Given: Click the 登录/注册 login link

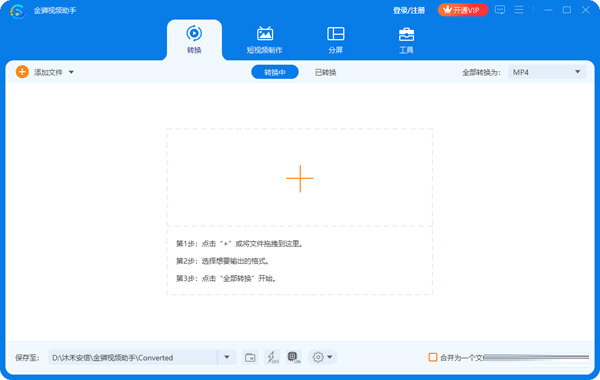Looking at the screenshot, I should point(409,10).
